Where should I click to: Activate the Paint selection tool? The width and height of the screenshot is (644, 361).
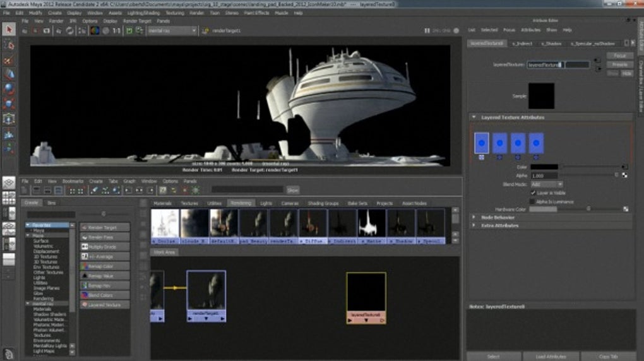click(x=9, y=60)
